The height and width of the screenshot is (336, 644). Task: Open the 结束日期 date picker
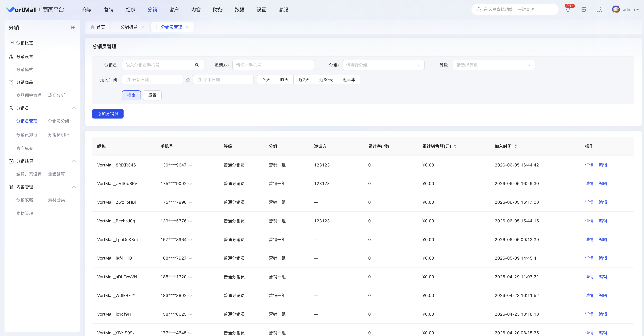coord(223,79)
